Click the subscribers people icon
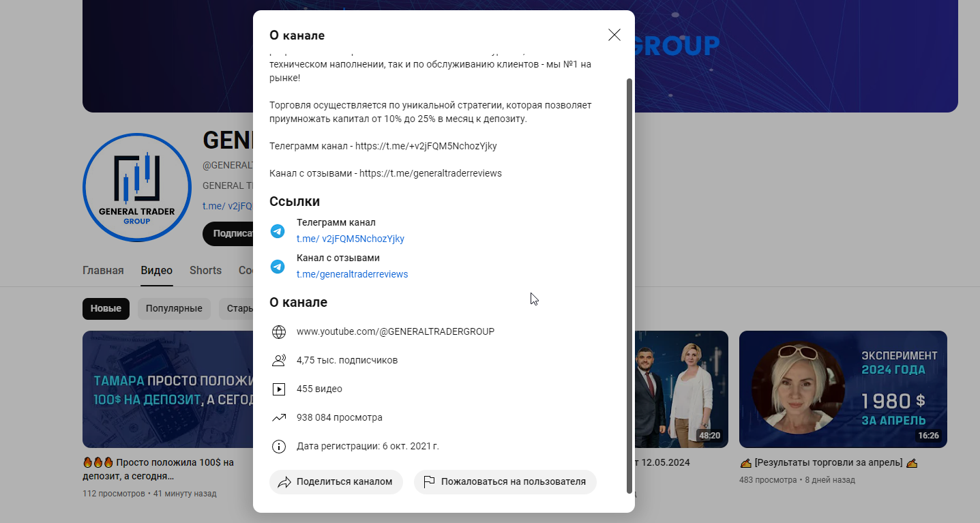This screenshot has width=980, height=523. point(278,361)
